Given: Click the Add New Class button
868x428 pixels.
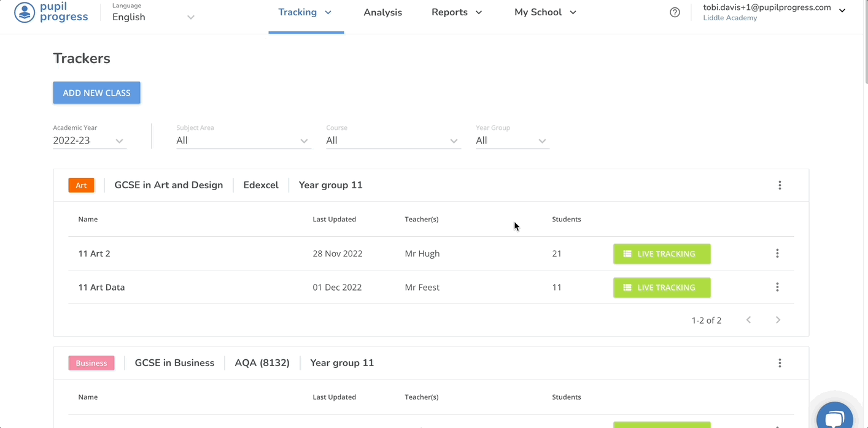Looking at the screenshot, I should [96, 93].
